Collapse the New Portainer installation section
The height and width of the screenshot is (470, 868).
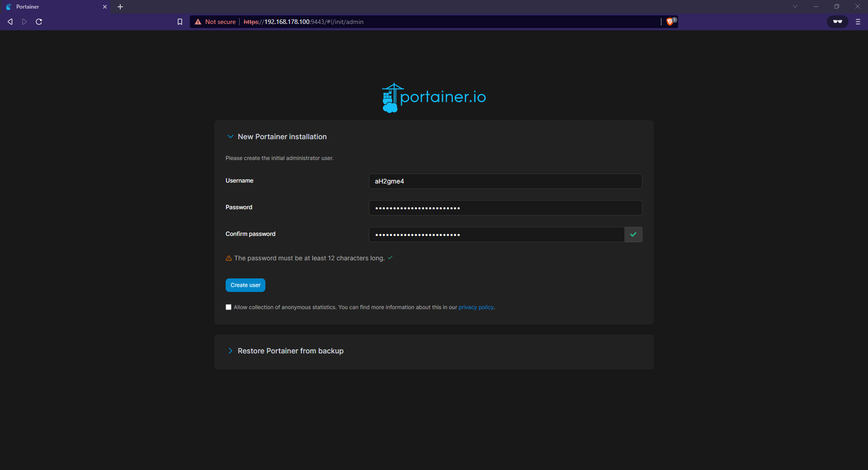tap(231, 136)
